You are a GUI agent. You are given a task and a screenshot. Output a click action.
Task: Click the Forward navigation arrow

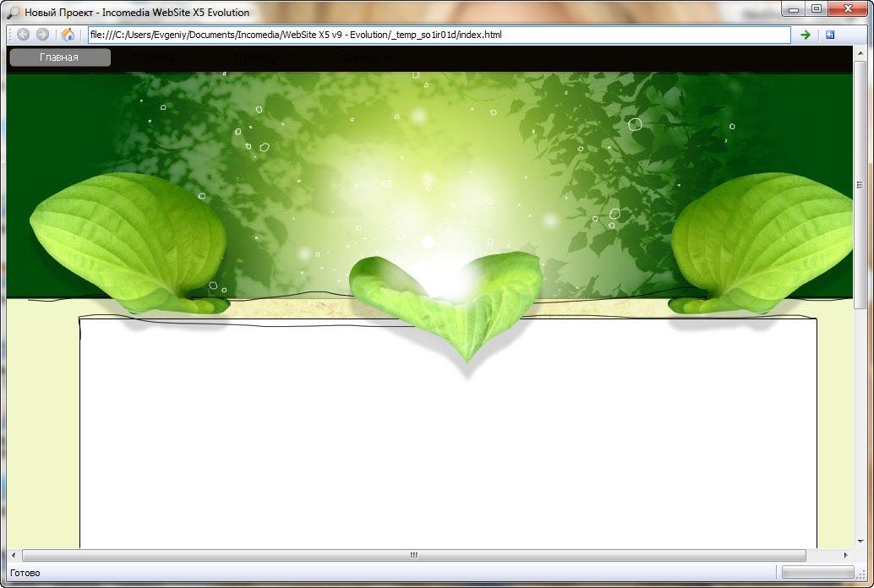click(x=42, y=35)
